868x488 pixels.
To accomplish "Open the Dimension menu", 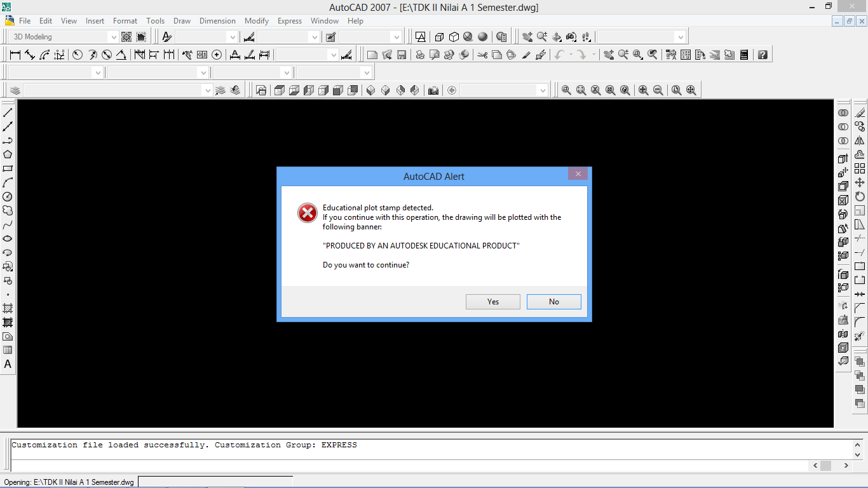I will pyautogui.click(x=217, y=21).
